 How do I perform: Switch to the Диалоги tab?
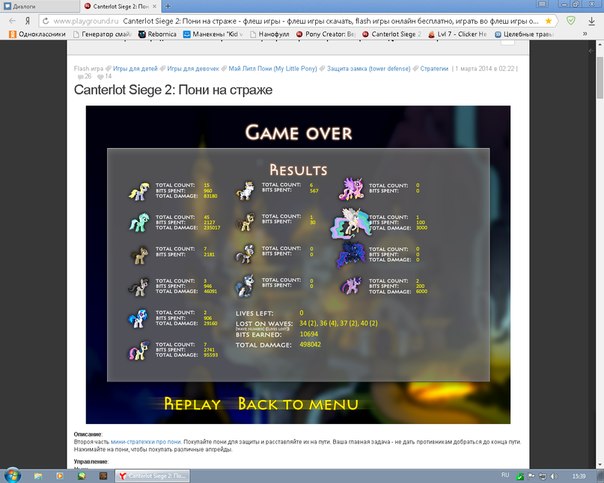39,6
